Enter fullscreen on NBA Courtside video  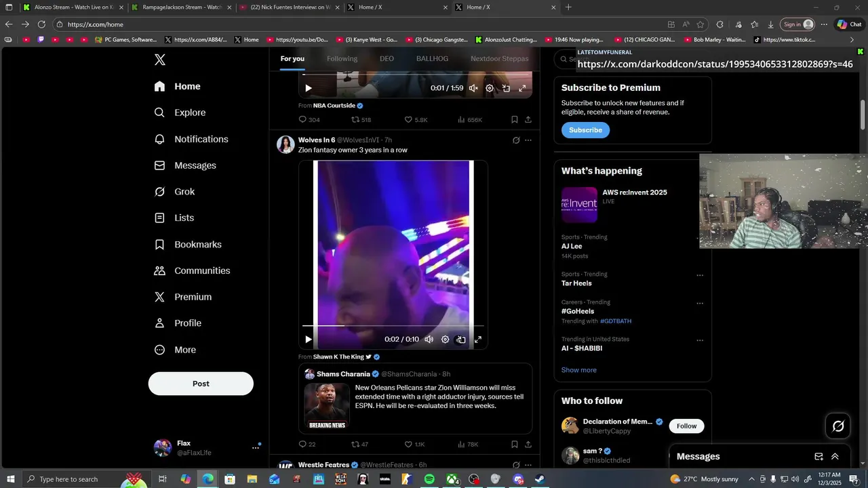pyautogui.click(x=522, y=88)
